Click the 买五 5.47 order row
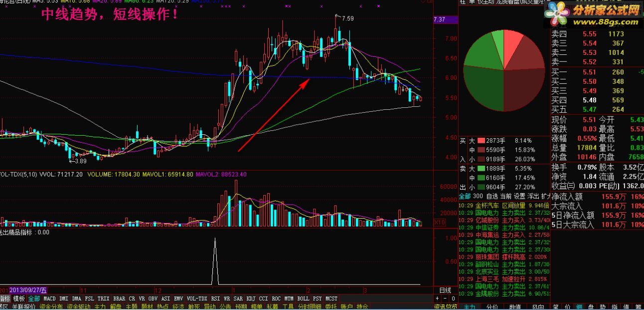The image size is (644, 310). 597,109
